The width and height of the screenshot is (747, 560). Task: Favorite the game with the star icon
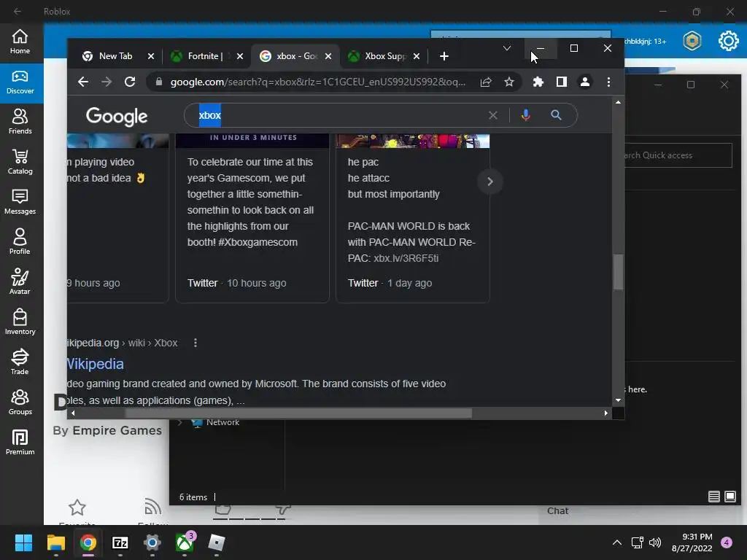[x=77, y=507]
